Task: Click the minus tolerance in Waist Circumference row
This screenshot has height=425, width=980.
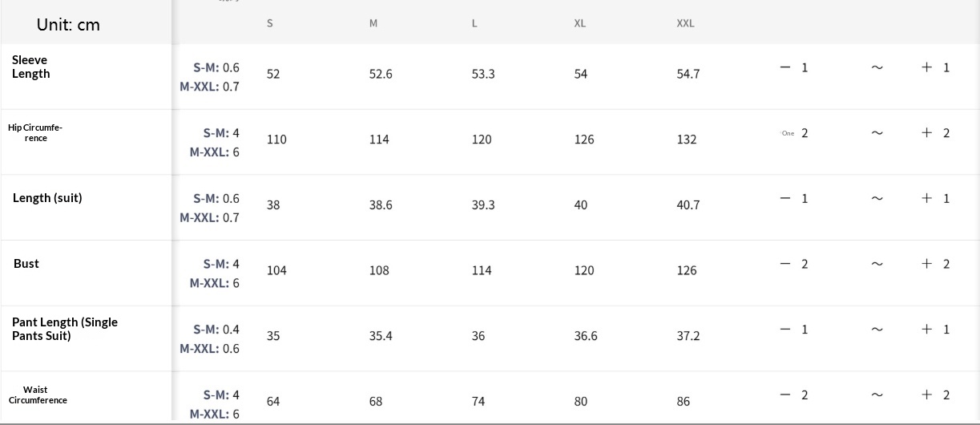Action: 794,395
